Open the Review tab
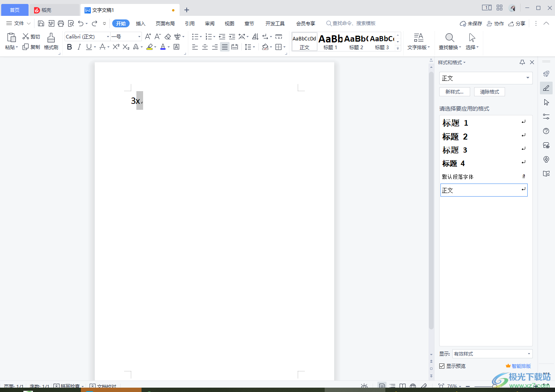555x392 pixels. click(x=210, y=23)
